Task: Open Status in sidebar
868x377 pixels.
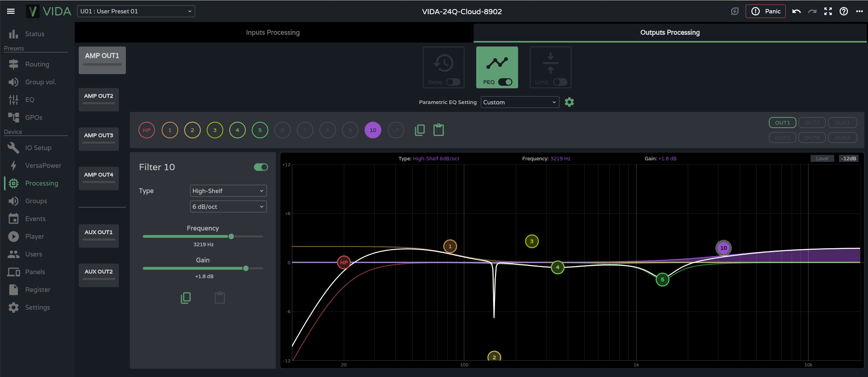Action: pos(37,34)
